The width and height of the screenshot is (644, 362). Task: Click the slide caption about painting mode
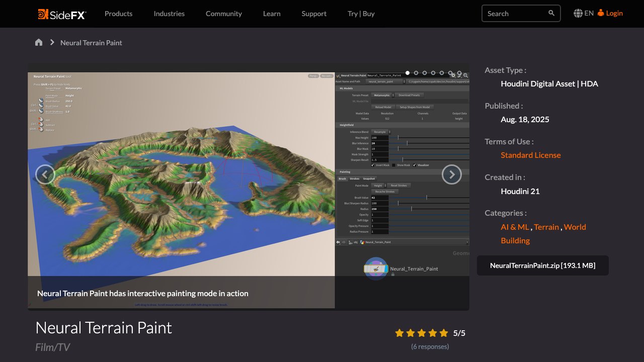143,293
